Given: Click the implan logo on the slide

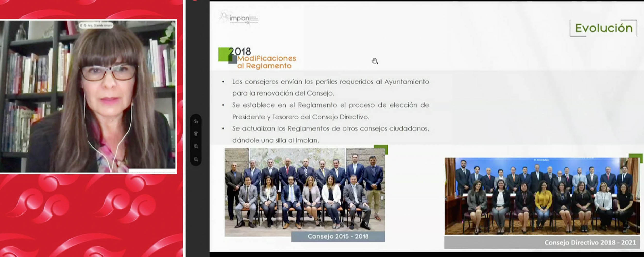Looking at the screenshot, I should pyautogui.click(x=239, y=18).
